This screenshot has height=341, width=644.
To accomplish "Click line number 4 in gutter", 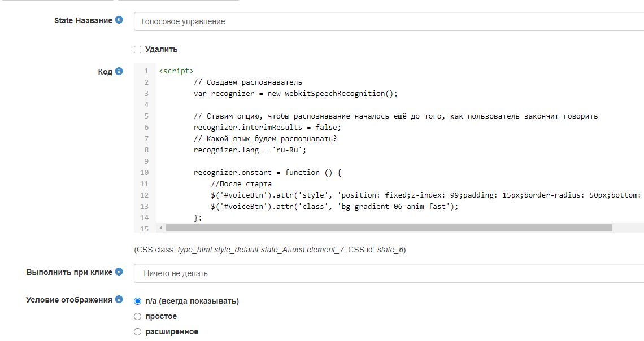I will point(146,104).
